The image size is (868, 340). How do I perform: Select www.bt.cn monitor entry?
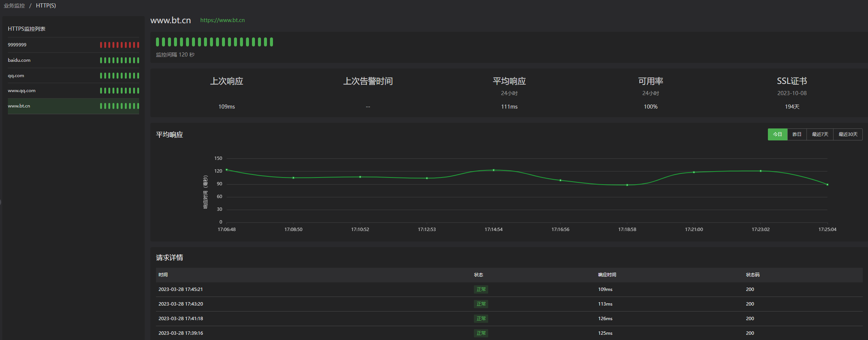(19, 106)
